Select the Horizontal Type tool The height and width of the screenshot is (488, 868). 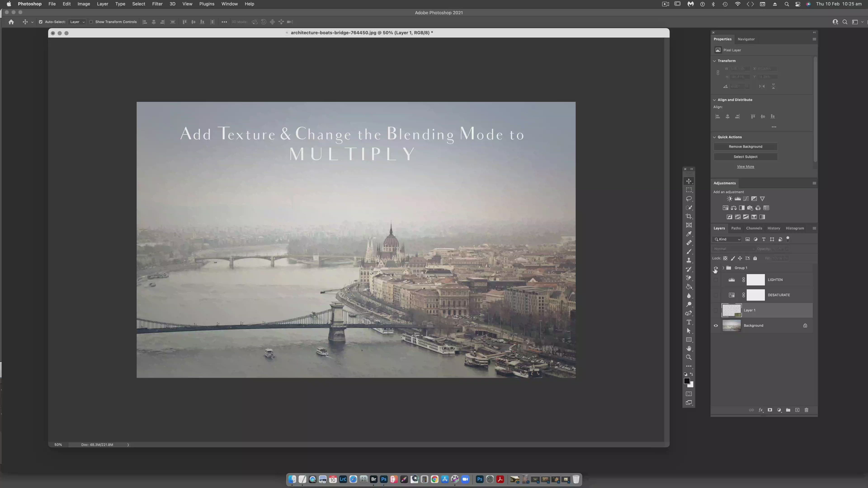point(689,322)
